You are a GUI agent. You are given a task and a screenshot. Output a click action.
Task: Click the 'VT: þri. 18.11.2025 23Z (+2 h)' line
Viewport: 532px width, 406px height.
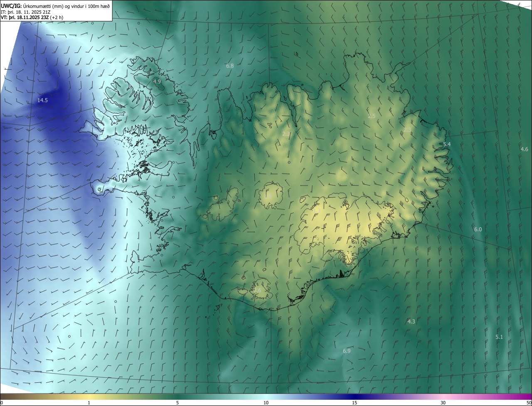tap(32, 17)
